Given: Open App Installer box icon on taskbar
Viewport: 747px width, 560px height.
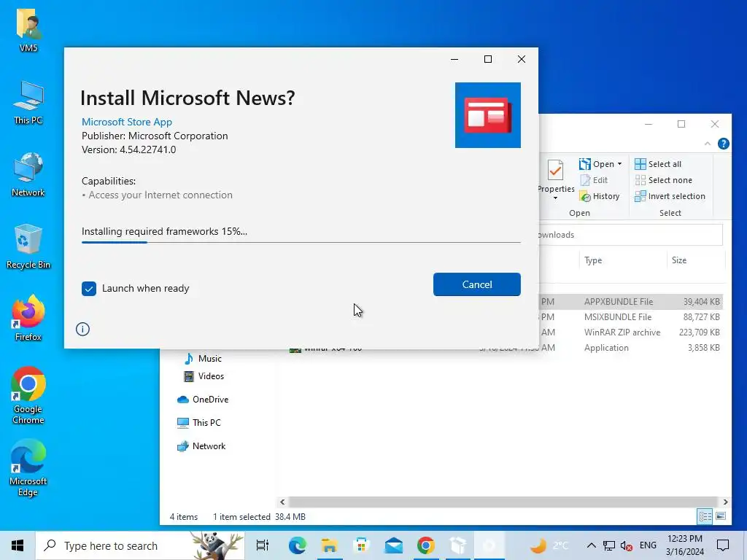Looking at the screenshot, I should point(458,545).
